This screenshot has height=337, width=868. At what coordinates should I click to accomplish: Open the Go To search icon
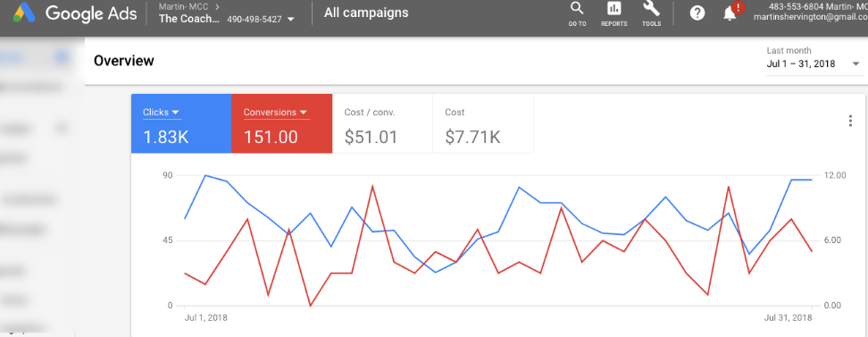click(x=577, y=8)
